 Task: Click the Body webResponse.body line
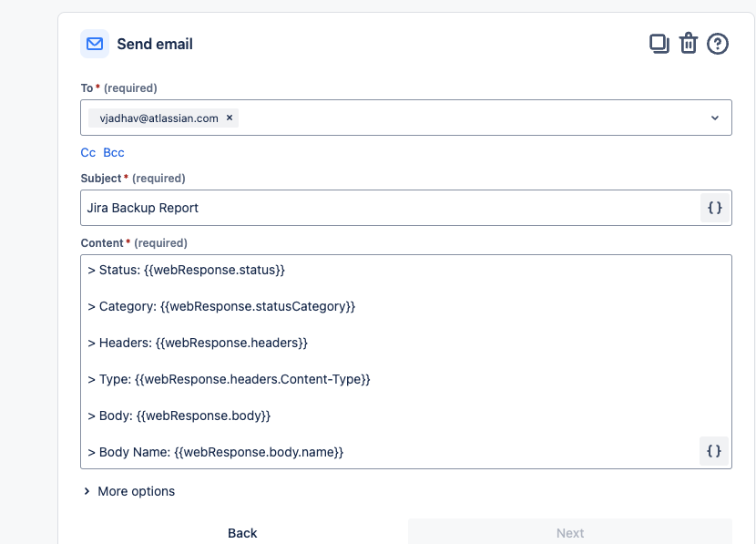[x=179, y=416]
